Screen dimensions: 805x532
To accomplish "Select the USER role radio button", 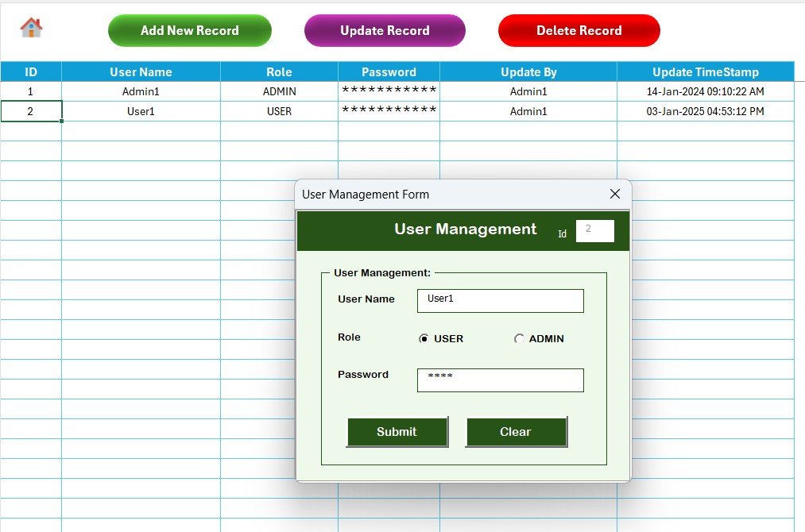I will 424,339.
